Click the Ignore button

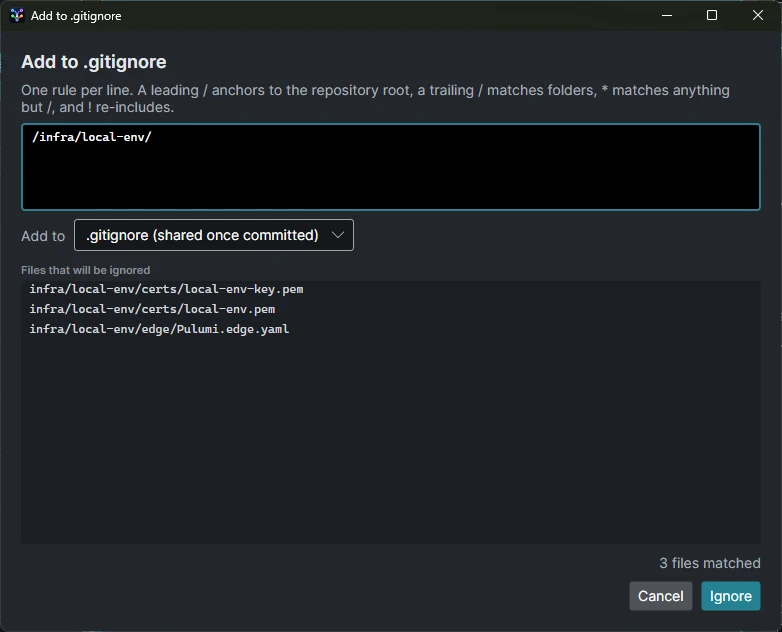click(x=731, y=596)
